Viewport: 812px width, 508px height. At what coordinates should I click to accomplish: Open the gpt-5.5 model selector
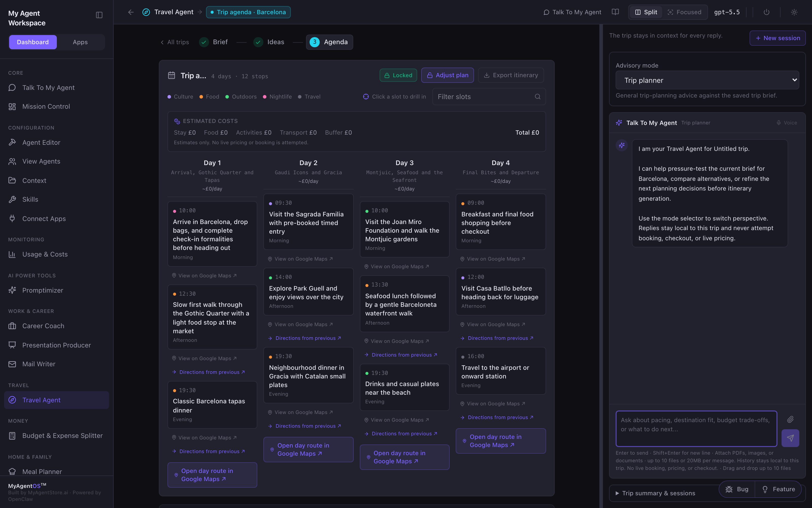pos(727,12)
